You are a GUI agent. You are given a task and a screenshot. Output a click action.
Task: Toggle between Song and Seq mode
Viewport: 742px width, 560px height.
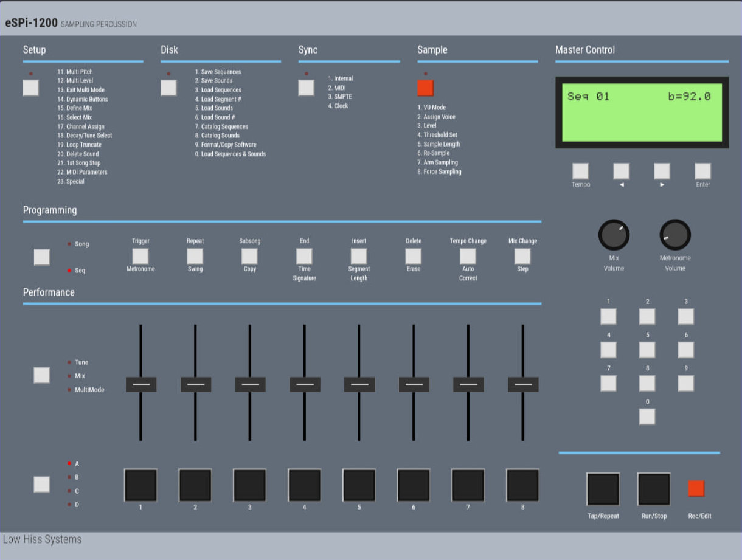point(42,257)
